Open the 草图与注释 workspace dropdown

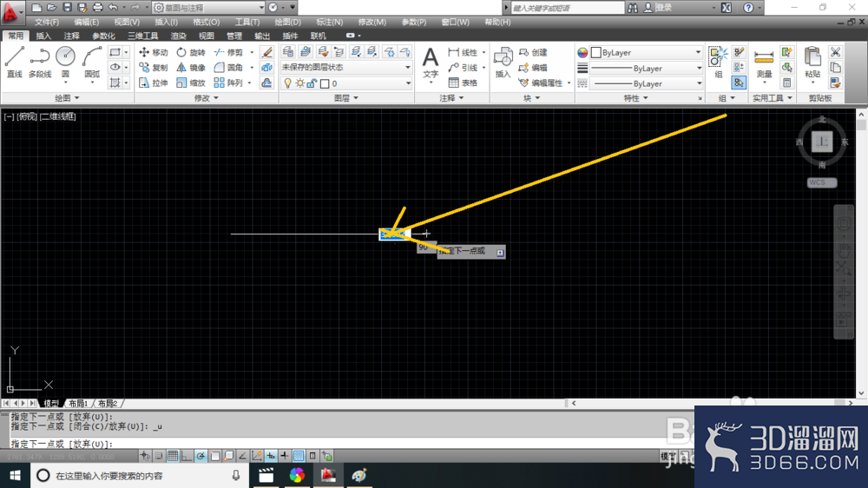tap(208, 8)
